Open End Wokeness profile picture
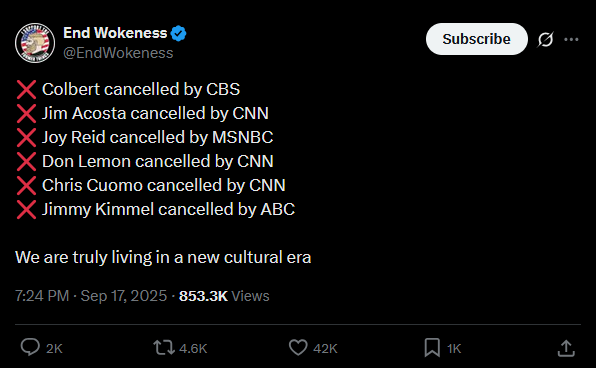596x368 pixels. pos(35,43)
